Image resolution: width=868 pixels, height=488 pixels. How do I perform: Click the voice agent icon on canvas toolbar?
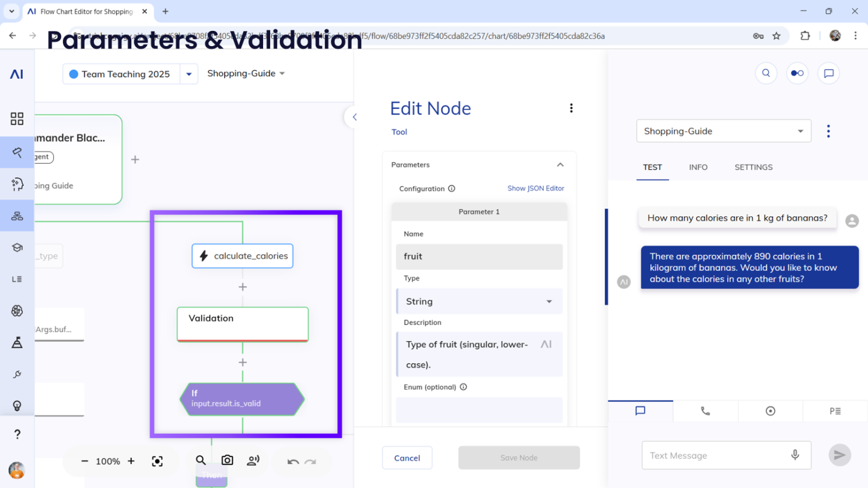click(x=253, y=460)
